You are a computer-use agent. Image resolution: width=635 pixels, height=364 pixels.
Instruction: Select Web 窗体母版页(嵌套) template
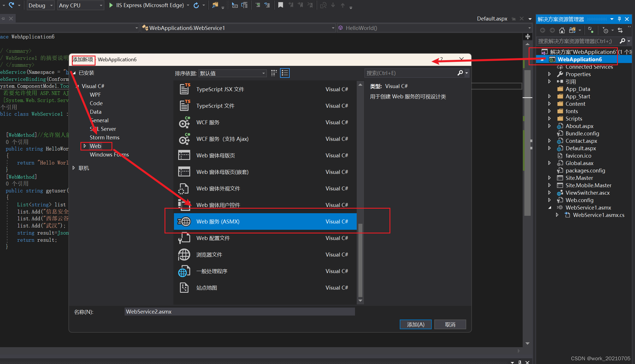tap(265, 172)
